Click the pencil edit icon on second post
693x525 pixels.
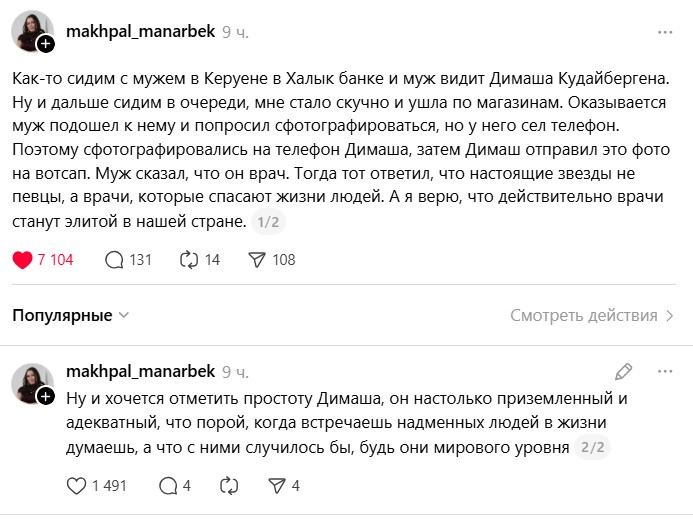tap(624, 372)
